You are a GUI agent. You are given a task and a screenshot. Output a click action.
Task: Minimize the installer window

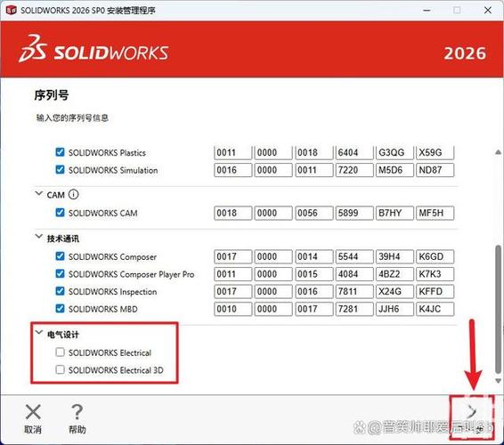coord(427,11)
